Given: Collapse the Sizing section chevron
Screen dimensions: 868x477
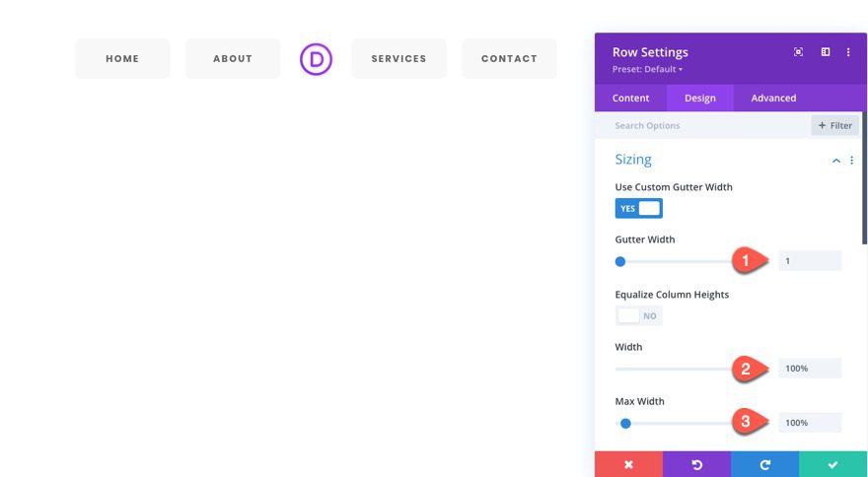Looking at the screenshot, I should coord(835,161).
